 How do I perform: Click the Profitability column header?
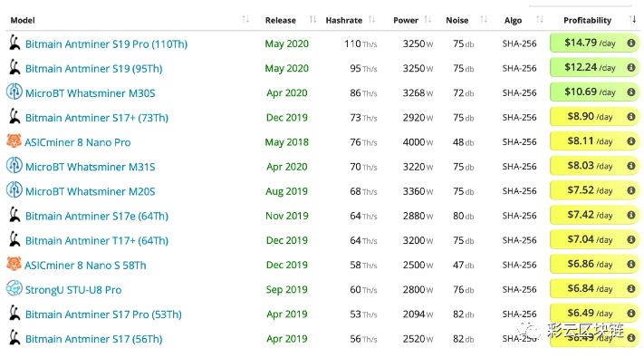[587, 20]
